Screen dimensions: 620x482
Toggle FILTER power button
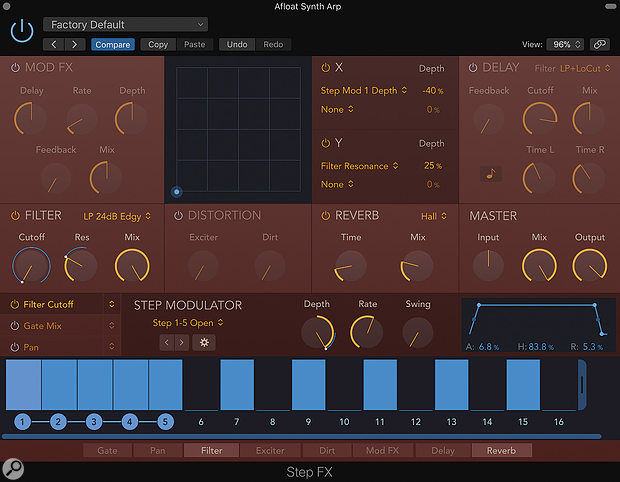tap(15, 215)
